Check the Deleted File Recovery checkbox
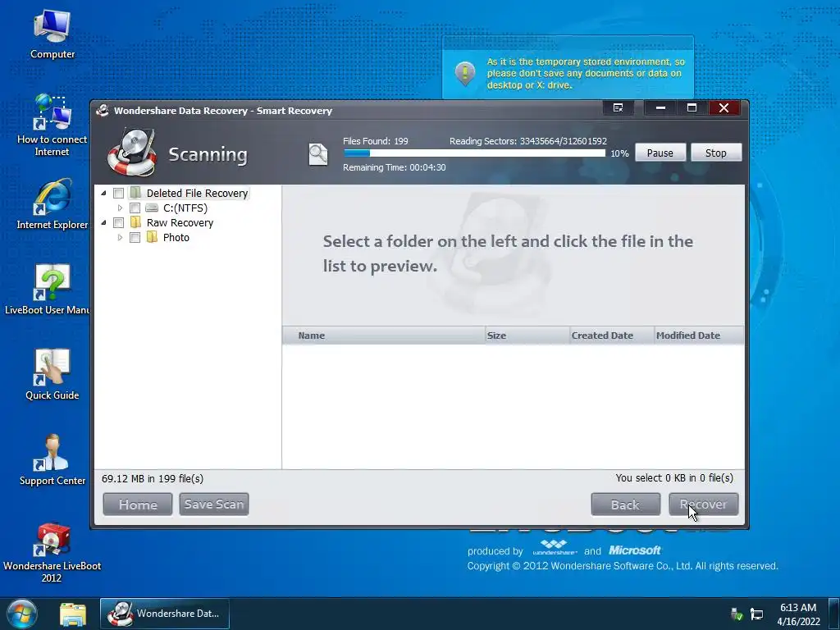The image size is (840, 630). pos(118,193)
